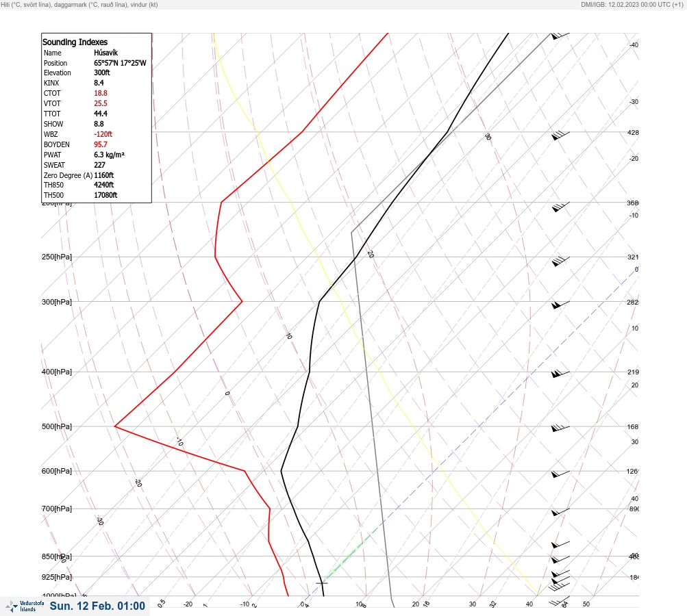Click the wind barb beside the 428 label

click(560, 136)
